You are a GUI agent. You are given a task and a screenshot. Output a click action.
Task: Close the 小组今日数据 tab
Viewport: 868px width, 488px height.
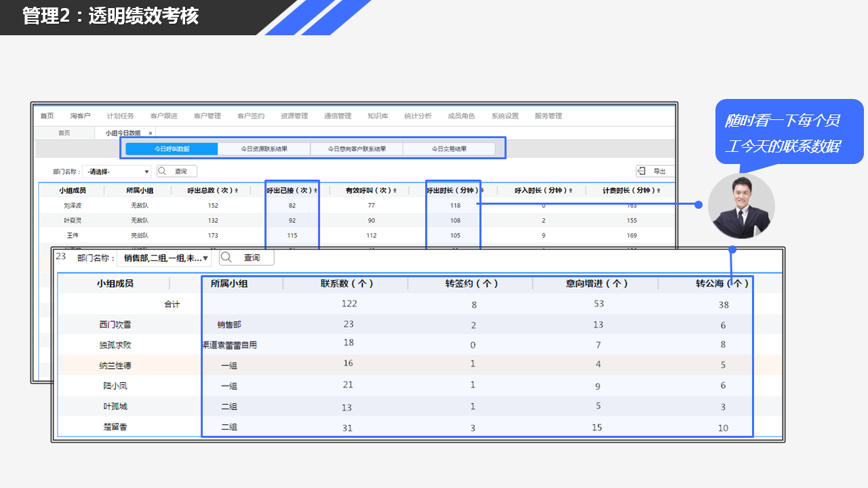click(x=151, y=134)
